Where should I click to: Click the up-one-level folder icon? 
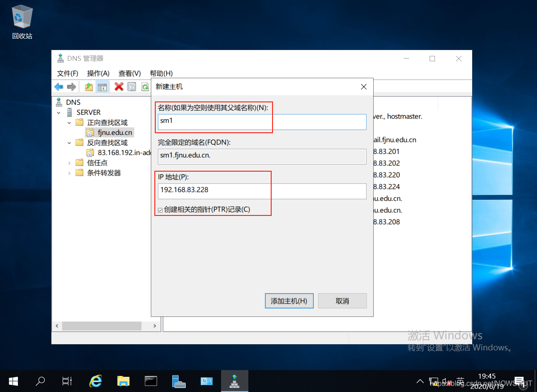89,87
